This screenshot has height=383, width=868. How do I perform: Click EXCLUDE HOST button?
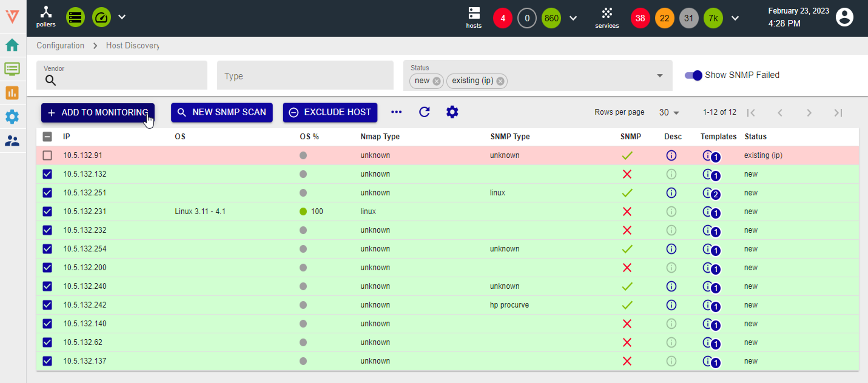tap(330, 112)
